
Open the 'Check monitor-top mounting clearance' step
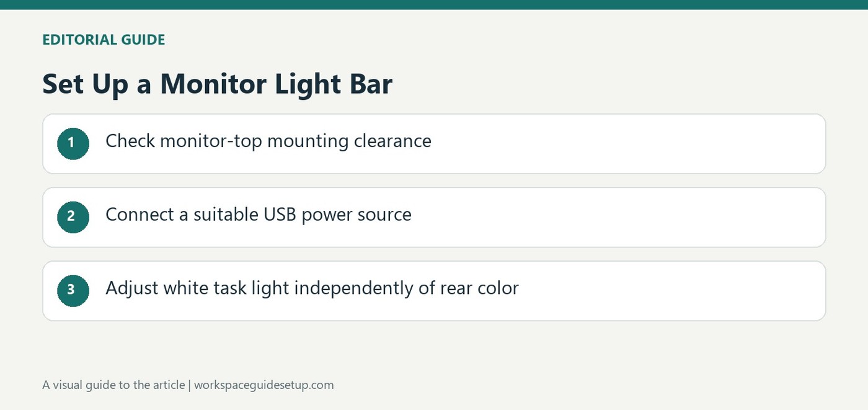(x=434, y=143)
